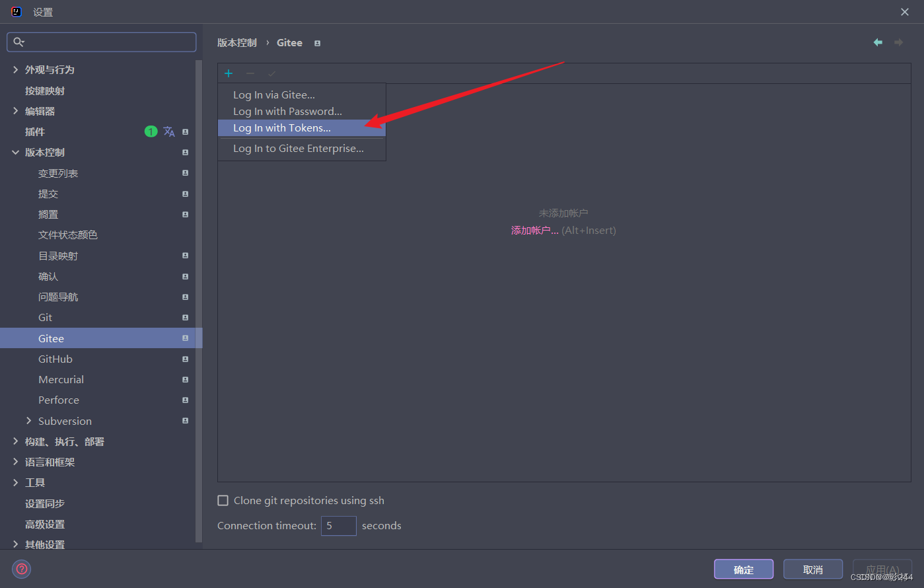Click project-level icon beside Gitee breadcrumb

coord(317,43)
